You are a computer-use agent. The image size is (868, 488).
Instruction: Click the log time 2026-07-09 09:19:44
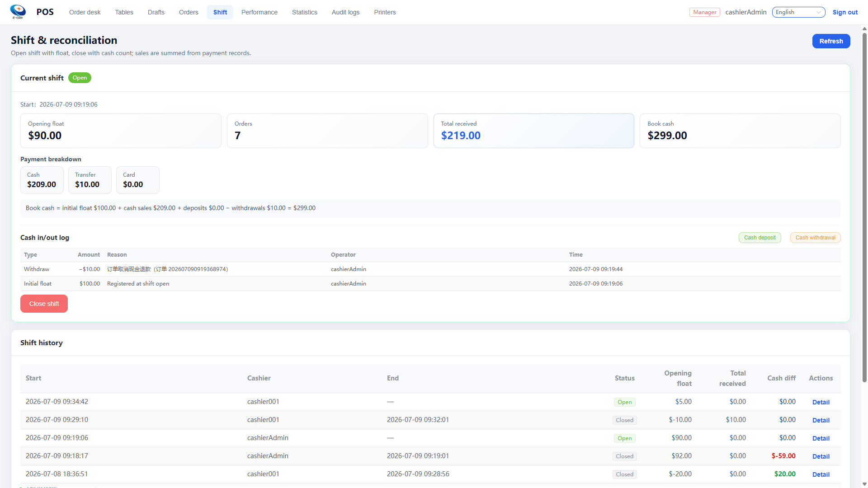tap(595, 269)
